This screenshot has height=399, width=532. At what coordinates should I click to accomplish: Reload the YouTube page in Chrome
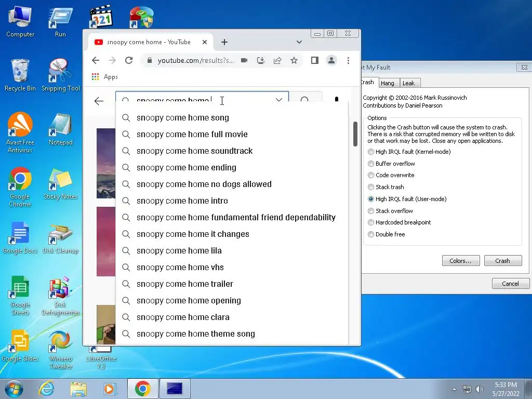coord(129,60)
